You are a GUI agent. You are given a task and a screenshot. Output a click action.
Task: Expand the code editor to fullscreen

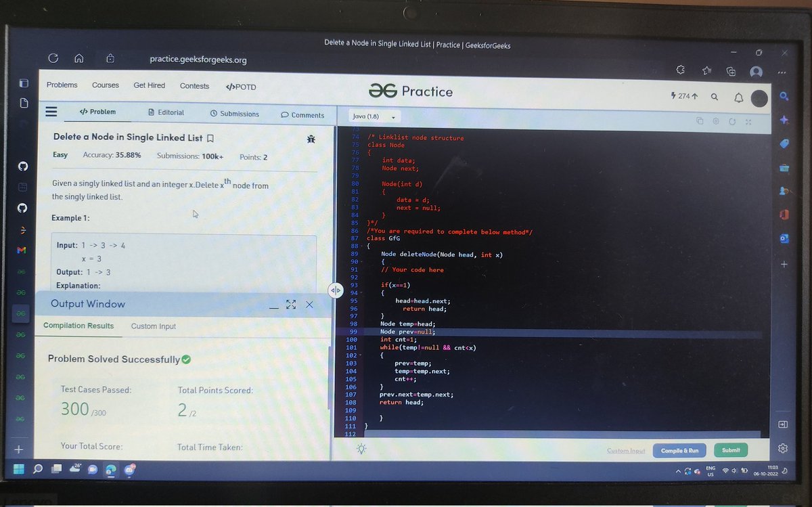[x=748, y=122]
